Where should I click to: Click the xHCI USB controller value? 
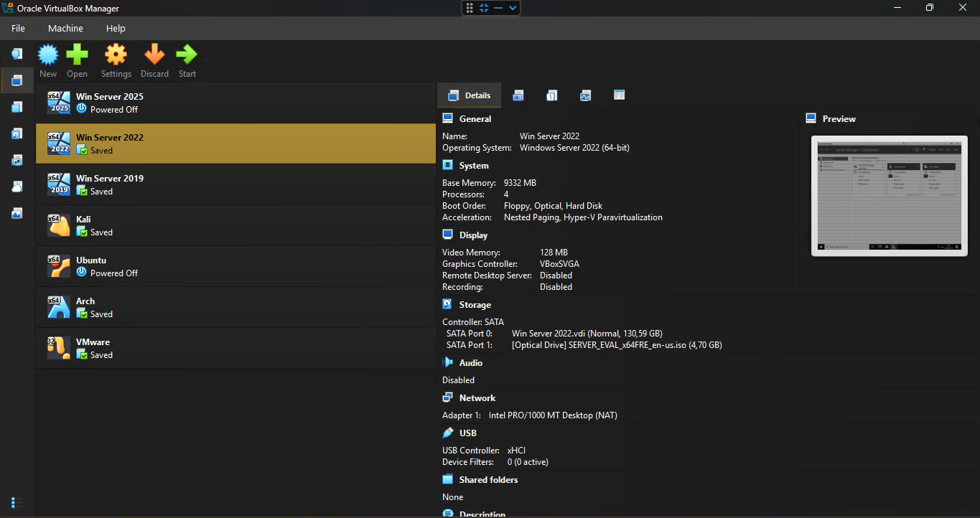point(516,451)
